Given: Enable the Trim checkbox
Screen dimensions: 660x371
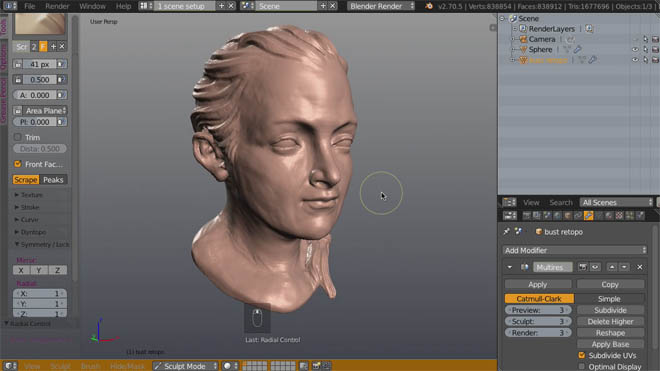Looking at the screenshot, I should coord(17,137).
